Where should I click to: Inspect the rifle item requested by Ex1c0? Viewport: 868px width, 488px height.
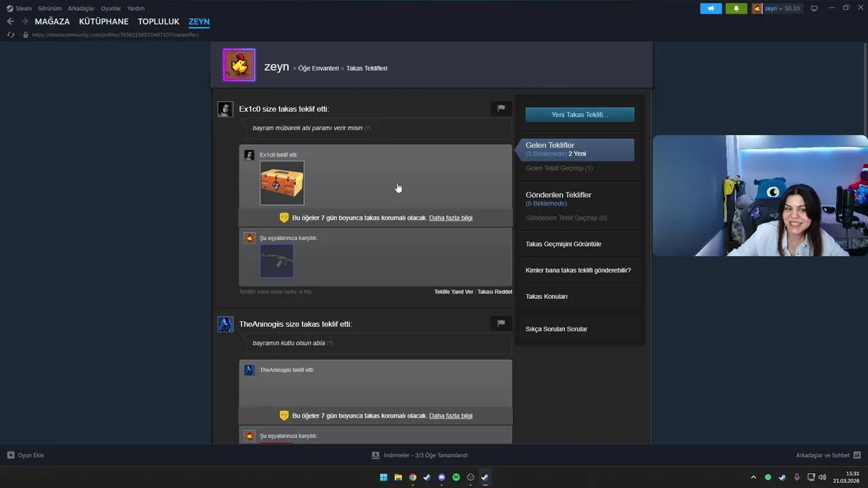coord(277,261)
